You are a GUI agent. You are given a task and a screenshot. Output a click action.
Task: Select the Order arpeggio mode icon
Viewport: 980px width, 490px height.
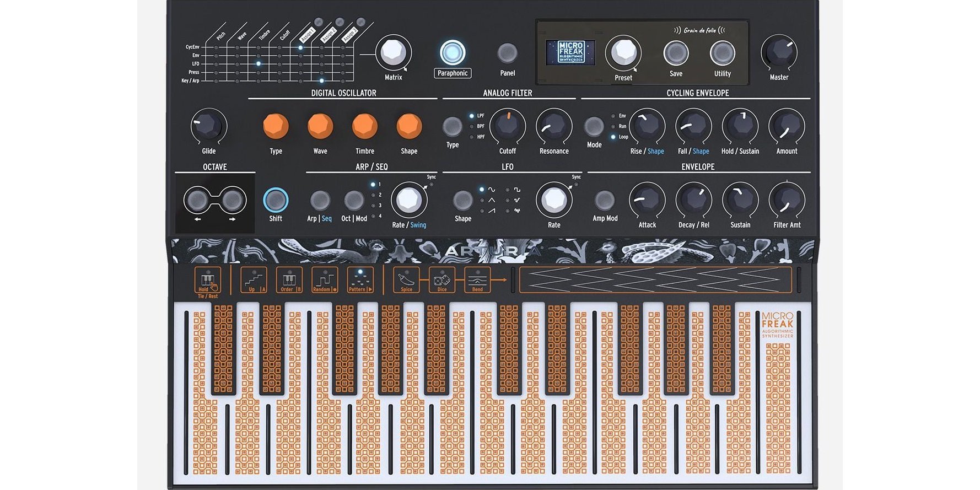coord(289,280)
